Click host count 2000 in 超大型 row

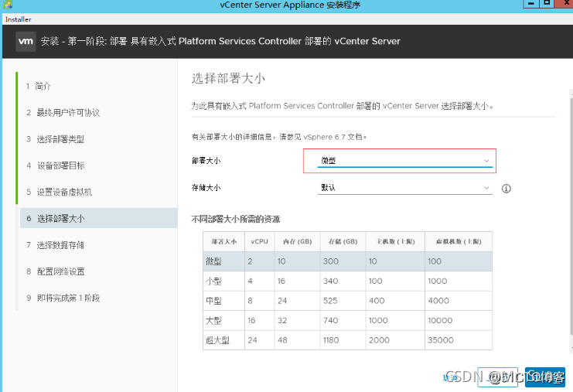(x=379, y=340)
